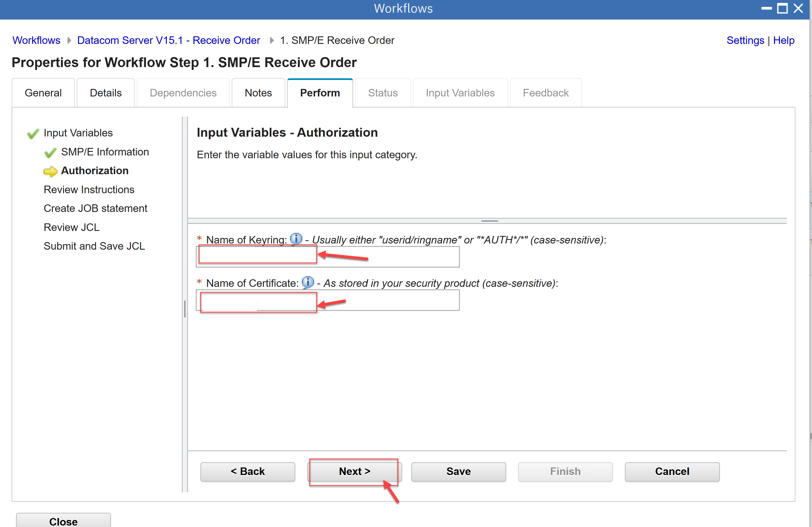Click the Certificate info icon
The image size is (812, 527).
pos(308,282)
